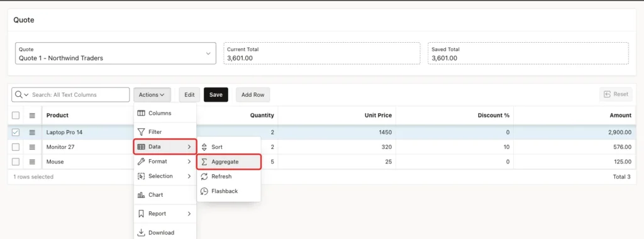This screenshot has width=644, height=239.
Task: Click the Data table icon
Action: (142, 147)
